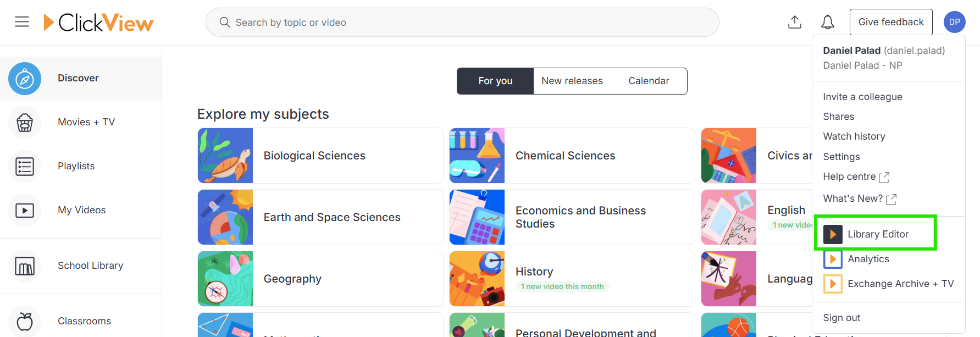Viewport: 980px width, 337px height.
Task: Click the search by topic field
Action: click(x=462, y=23)
